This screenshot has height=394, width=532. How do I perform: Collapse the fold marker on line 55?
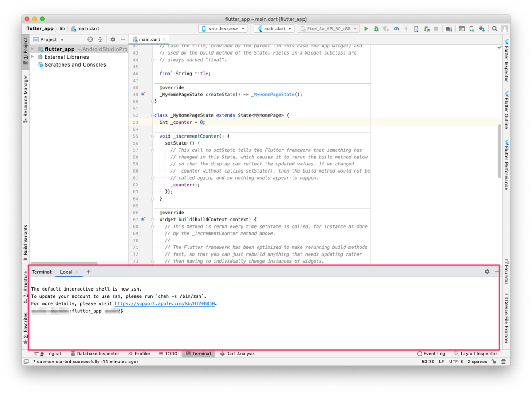[x=152, y=136]
